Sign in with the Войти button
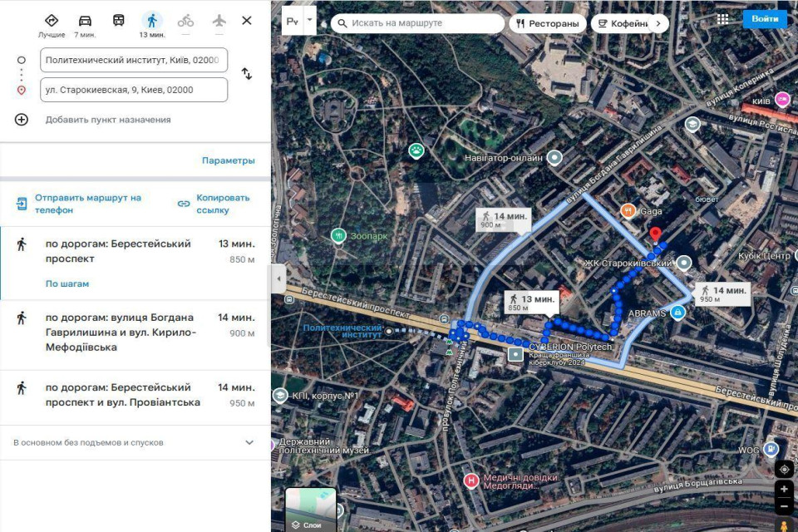This screenshot has height=532, width=798. pyautogui.click(x=765, y=19)
